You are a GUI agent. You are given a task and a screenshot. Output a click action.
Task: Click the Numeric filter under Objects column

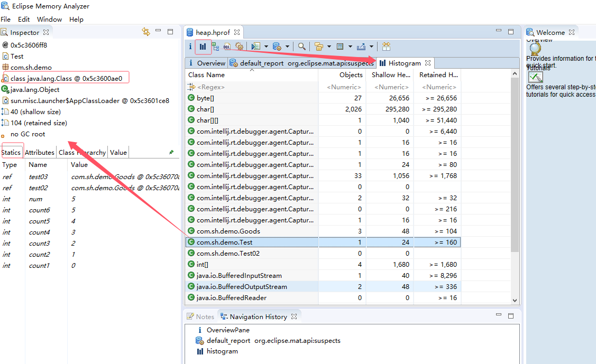tap(342, 87)
